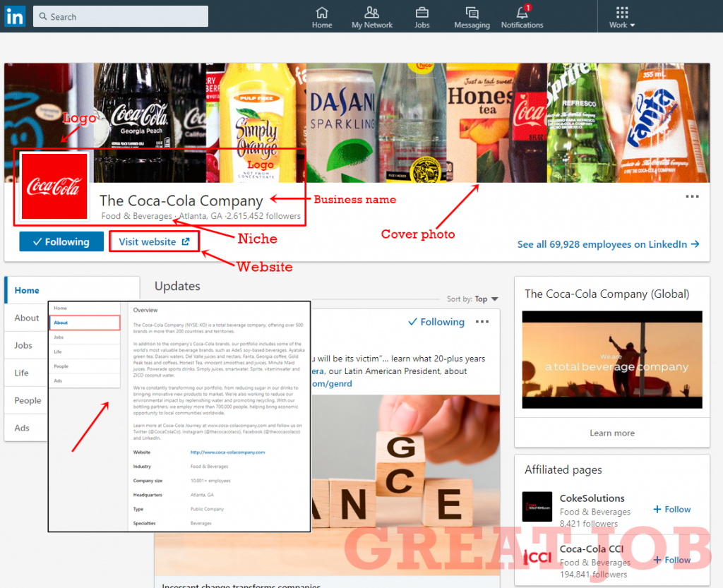
Task: Click the '2,615,452 followers' text
Action: coord(263,216)
